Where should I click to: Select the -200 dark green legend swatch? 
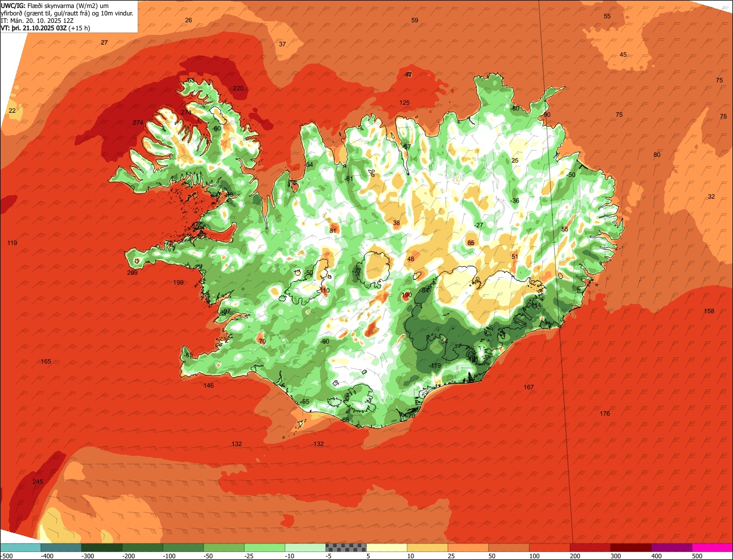142,547
